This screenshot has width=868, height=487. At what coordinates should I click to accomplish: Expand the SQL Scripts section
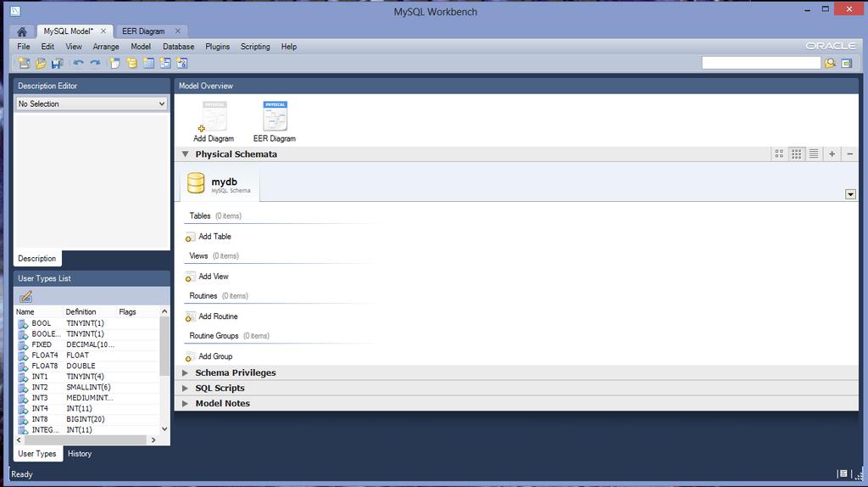coord(186,389)
